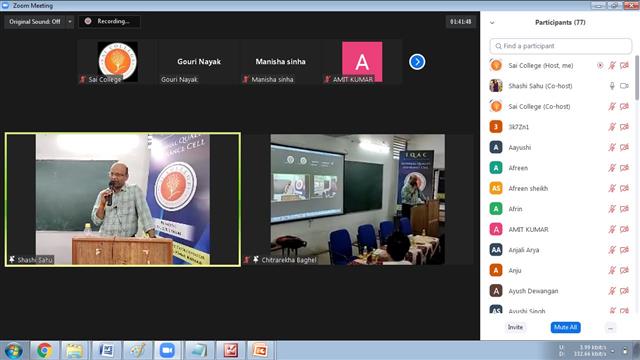Show next gallery page with blue arrow
Image resolution: width=640 pixels, height=360 pixels.
click(417, 62)
